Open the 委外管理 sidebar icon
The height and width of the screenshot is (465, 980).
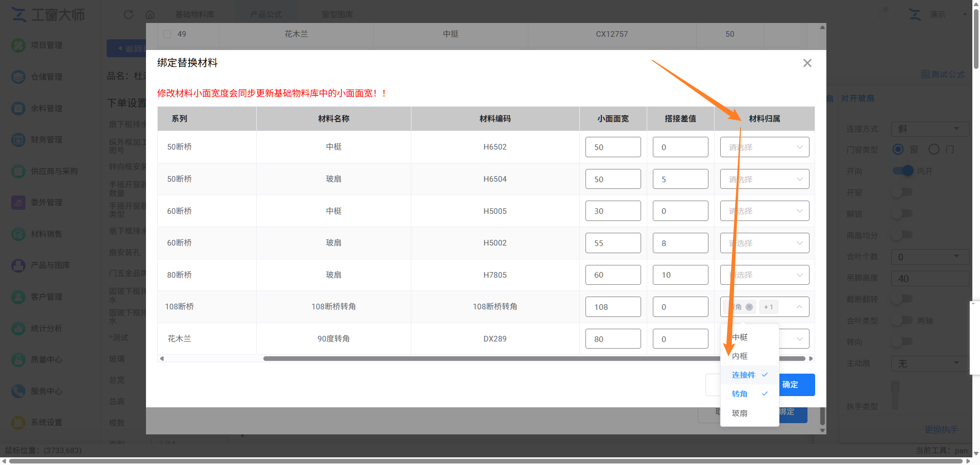point(18,203)
